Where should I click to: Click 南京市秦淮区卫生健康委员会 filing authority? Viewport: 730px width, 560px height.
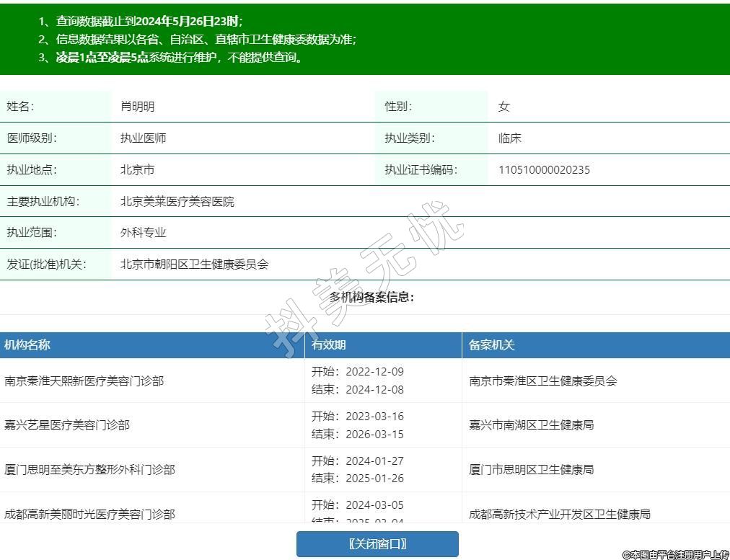click(543, 381)
